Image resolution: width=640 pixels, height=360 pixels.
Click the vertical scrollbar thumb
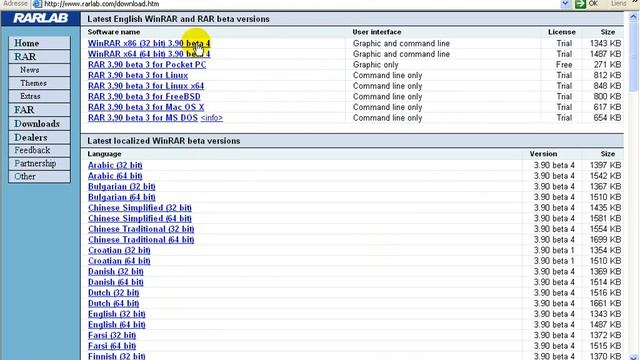633,57
